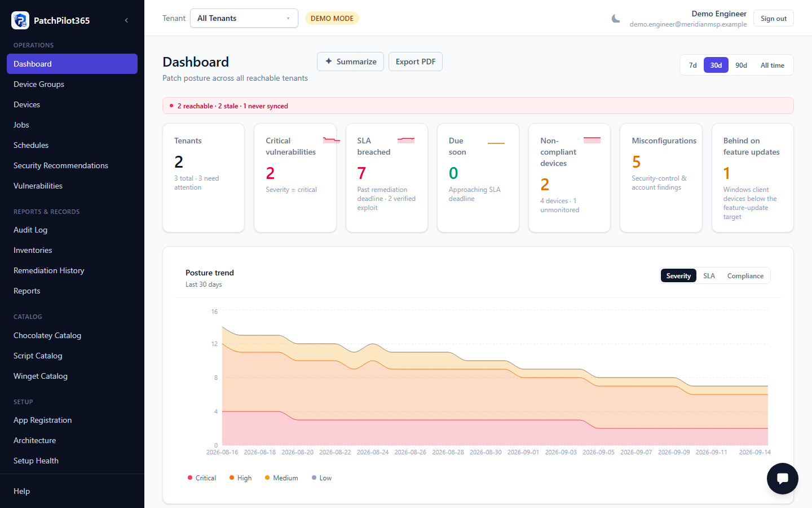Open the Due soon card
The width and height of the screenshot is (812, 508).
pyautogui.click(x=478, y=178)
